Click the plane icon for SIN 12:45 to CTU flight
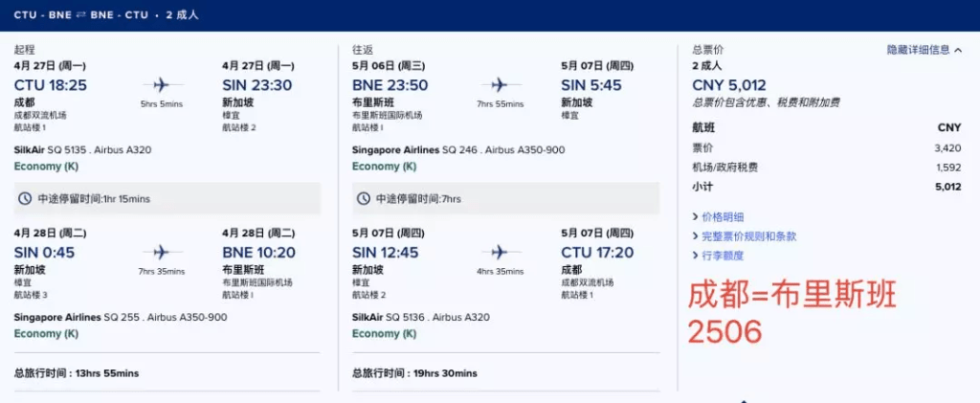The height and width of the screenshot is (403, 980). [x=499, y=252]
